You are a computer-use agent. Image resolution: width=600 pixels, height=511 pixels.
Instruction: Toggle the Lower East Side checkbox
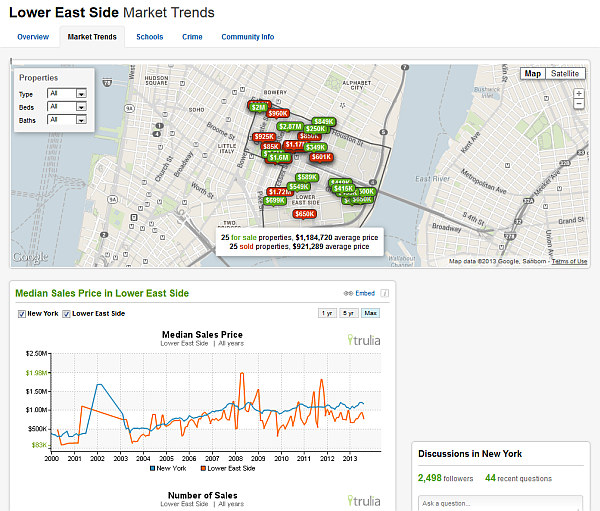pyautogui.click(x=67, y=314)
